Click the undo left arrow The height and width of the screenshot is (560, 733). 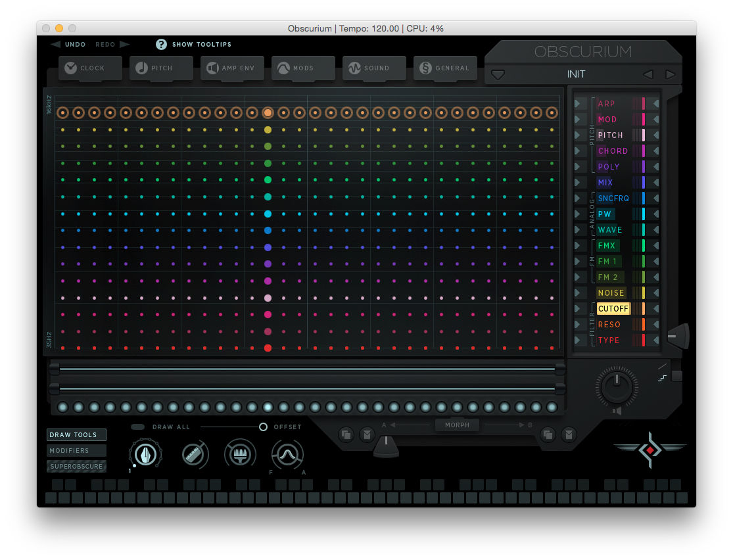(x=56, y=45)
